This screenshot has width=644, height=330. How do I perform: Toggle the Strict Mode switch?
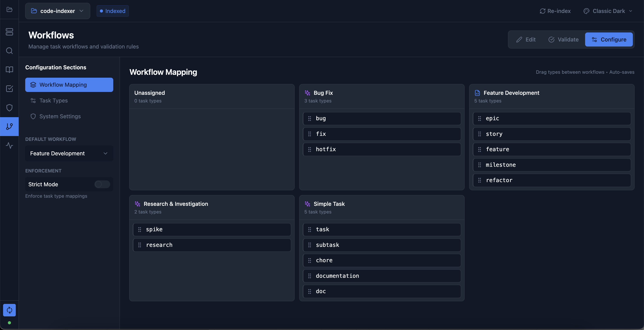tap(102, 184)
